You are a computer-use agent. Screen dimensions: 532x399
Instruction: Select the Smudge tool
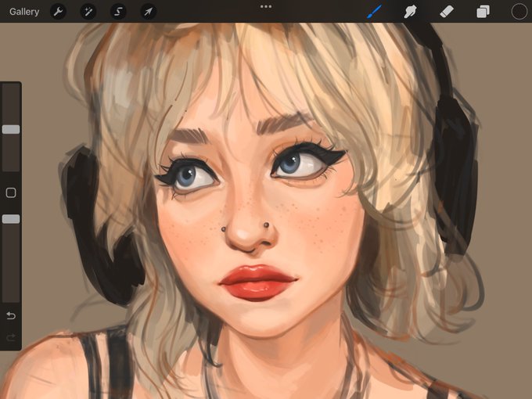tap(410, 12)
